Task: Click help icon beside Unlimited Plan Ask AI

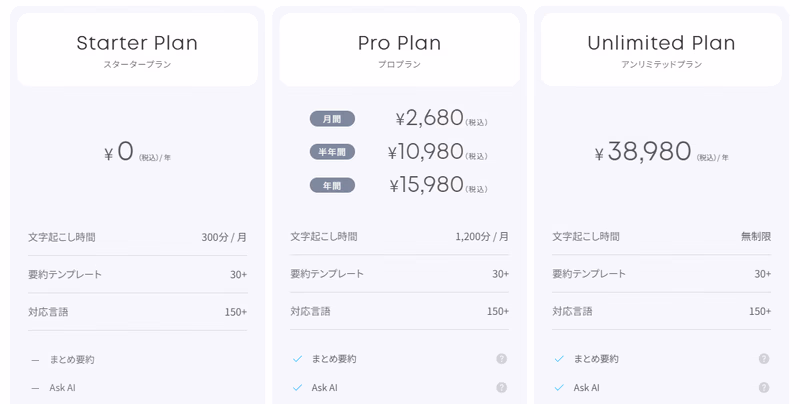Action: click(764, 388)
